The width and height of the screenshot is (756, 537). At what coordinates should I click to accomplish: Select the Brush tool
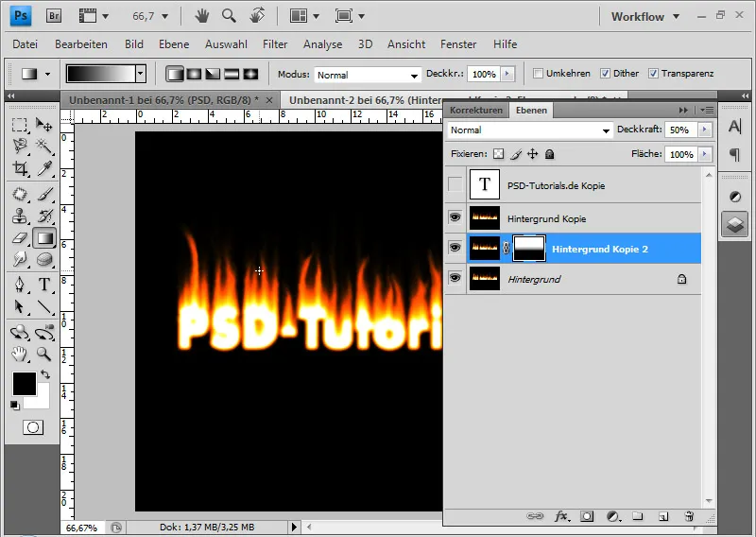tap(44, 194)
